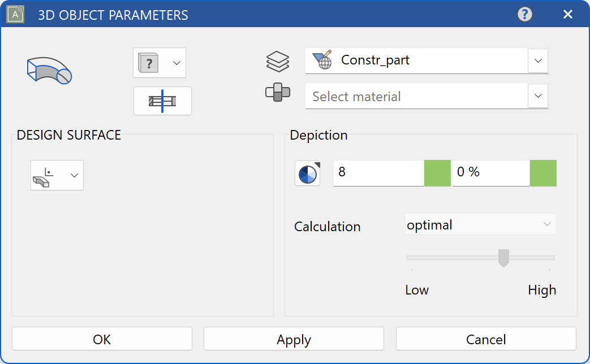Cancel the dialog
590x364 pixels.
click(x=485, y=339)
